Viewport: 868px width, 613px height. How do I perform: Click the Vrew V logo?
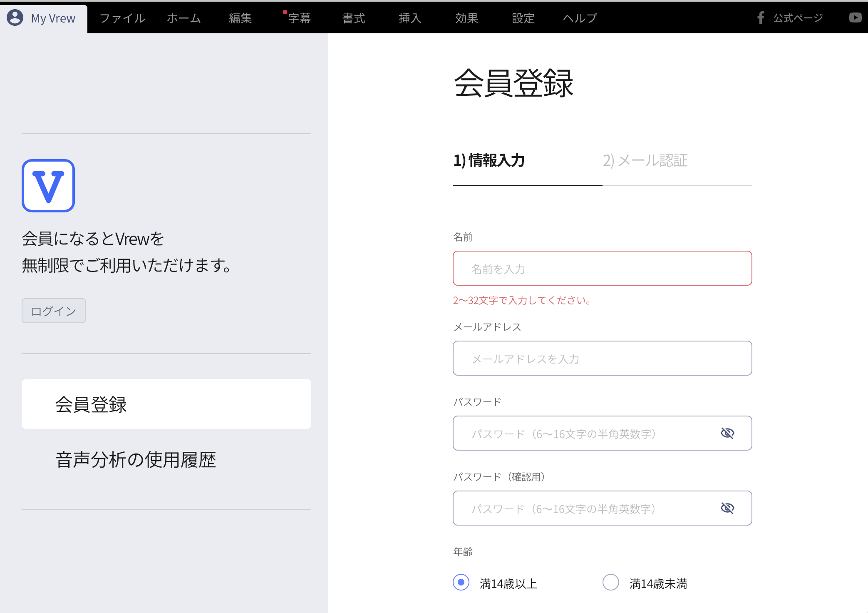pos(48,186)
